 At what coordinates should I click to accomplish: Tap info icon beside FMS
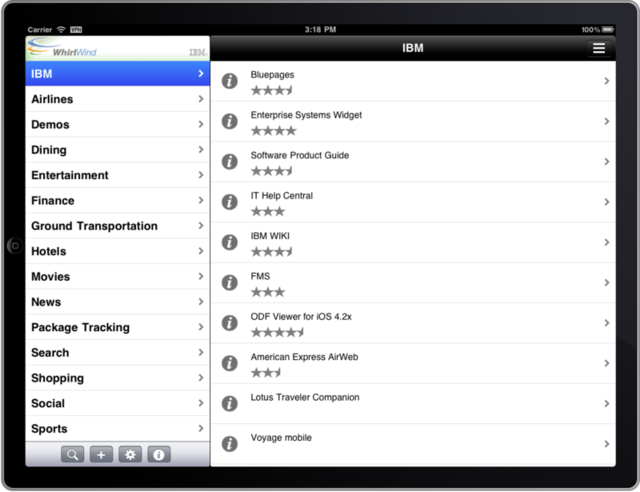click(229, 283)
